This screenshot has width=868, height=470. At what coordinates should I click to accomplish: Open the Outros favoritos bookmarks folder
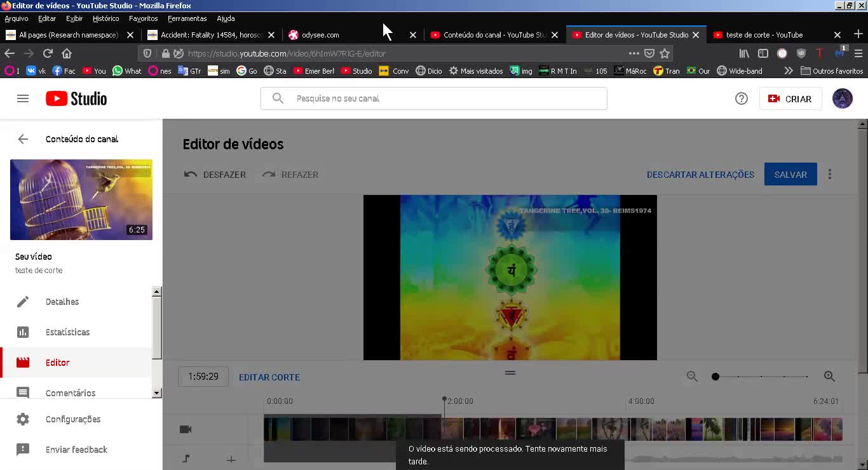(832, 71)
